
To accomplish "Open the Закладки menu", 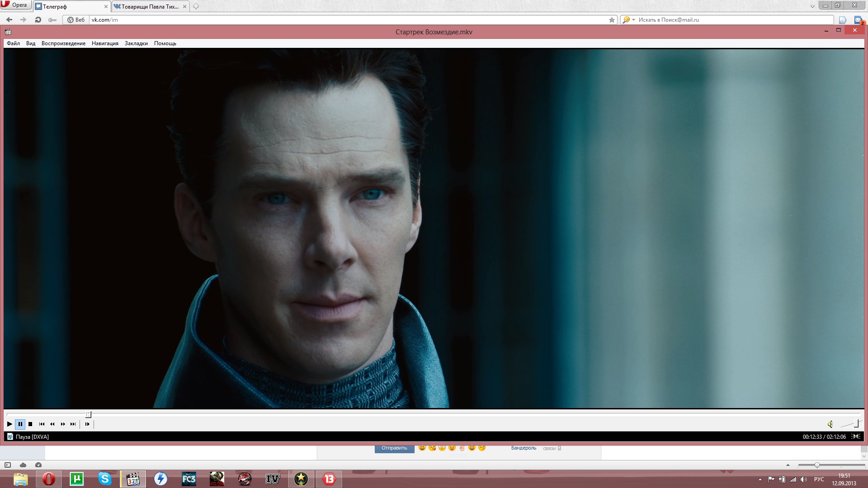I will pos(136,43).
